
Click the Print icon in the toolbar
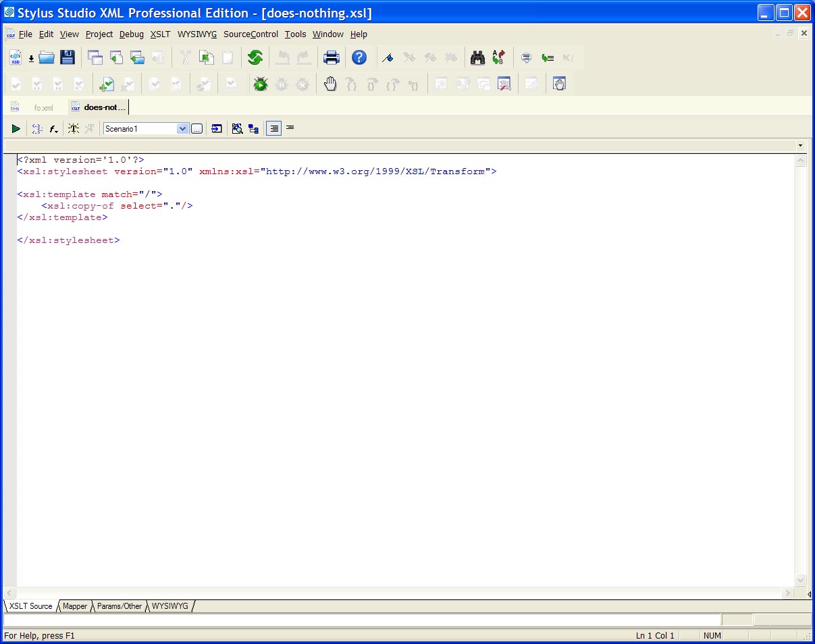click(331, 58)
